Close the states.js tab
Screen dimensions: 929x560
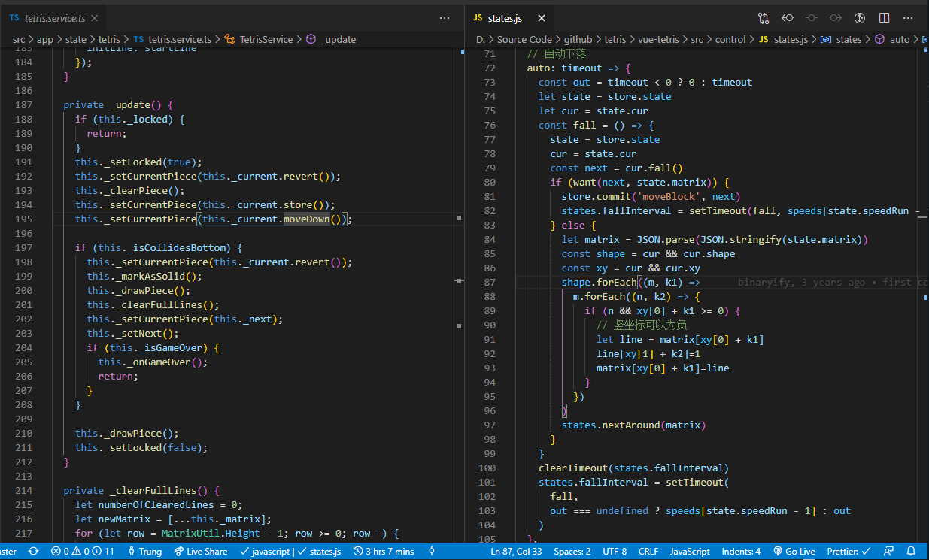tap(541, 18)
